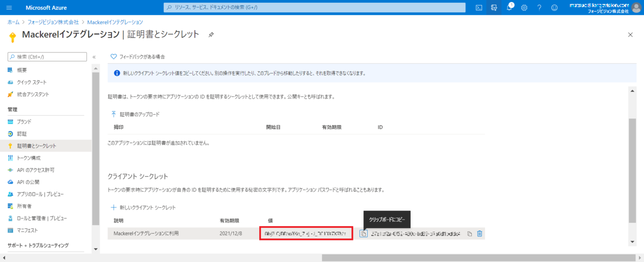Click the resource search box in header
The height and width of the screenshot is (262, 644).
pos(314,8)
